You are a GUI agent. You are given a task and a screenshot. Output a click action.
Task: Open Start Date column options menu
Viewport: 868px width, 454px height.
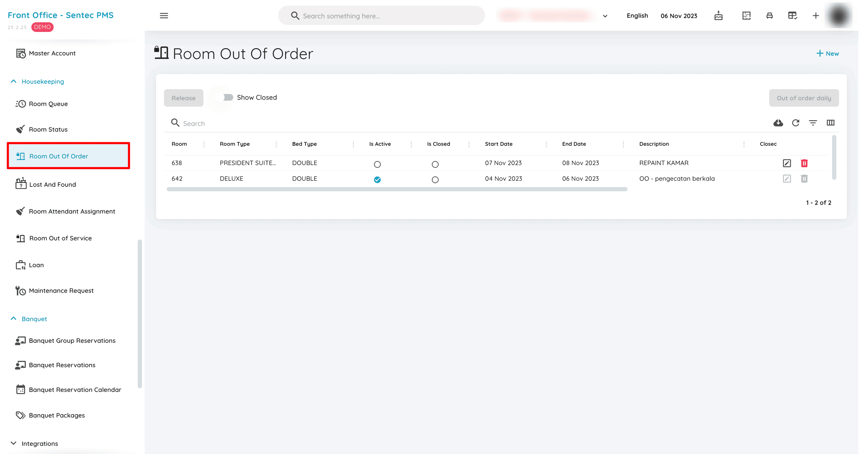546,144
